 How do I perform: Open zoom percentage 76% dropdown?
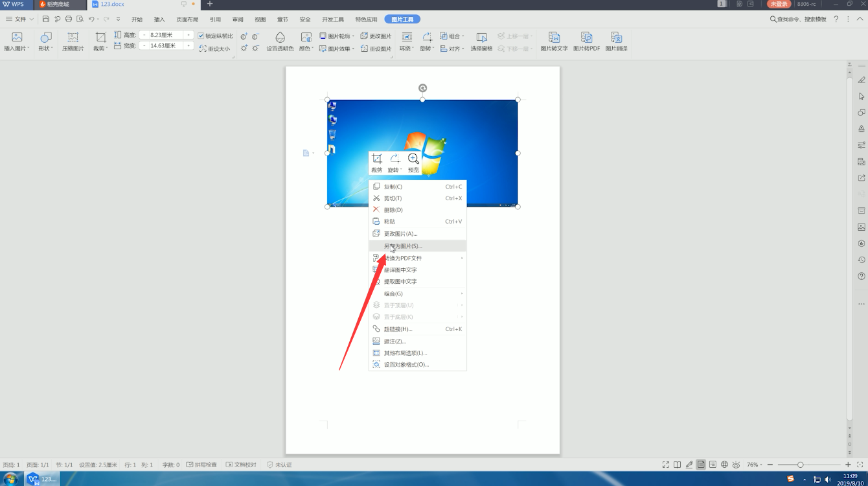coord(755,465)
